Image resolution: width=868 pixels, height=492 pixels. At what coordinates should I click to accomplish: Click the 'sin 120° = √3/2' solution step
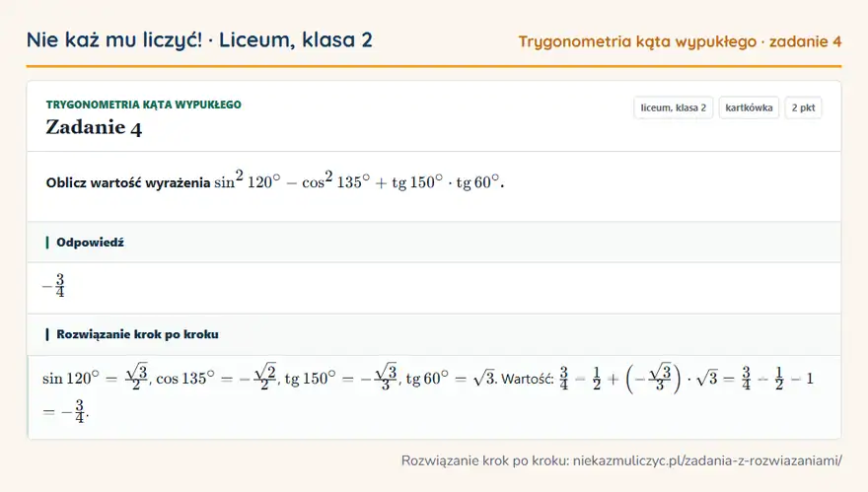pyautogui.click(x=96, y=378)
